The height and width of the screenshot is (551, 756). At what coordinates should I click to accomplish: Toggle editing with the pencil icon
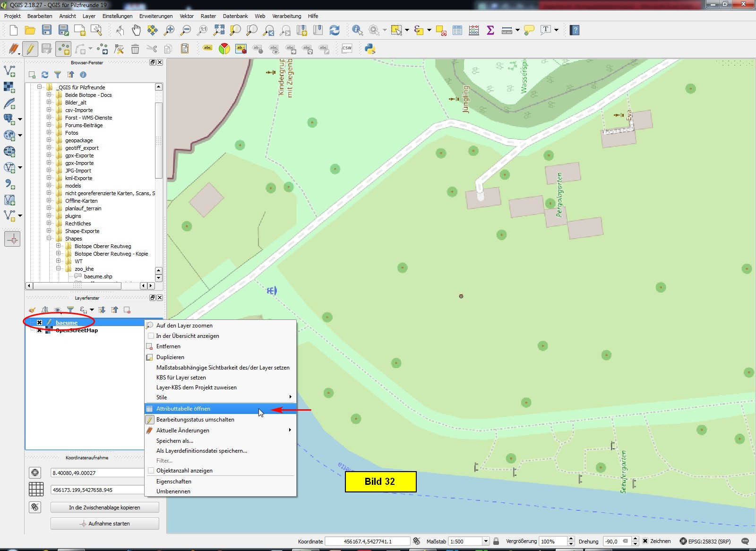click(x=30, y=48)
